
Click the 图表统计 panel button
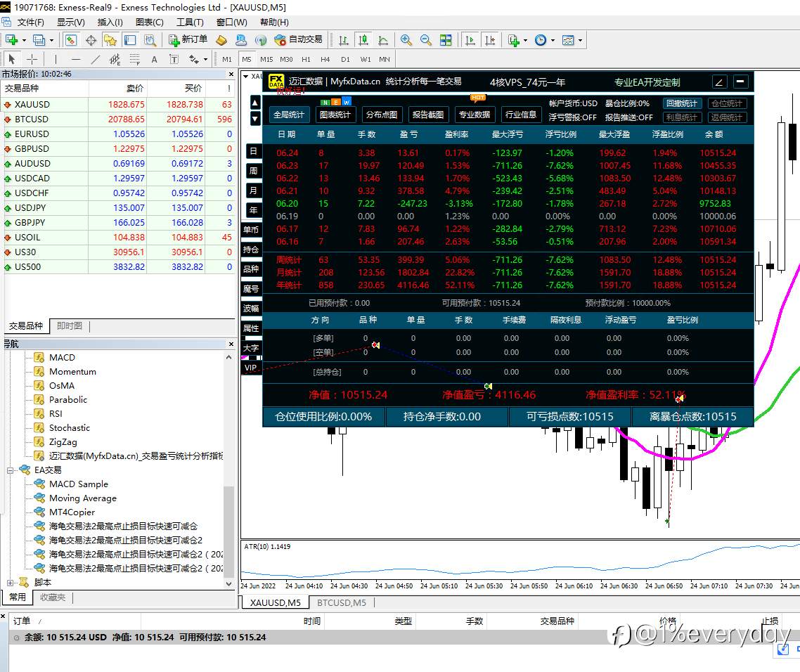tap(335, 115)
